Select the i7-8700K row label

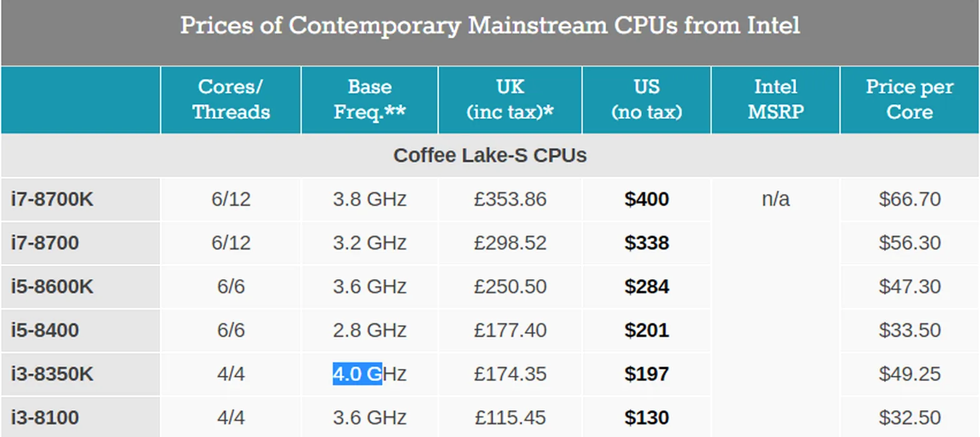52,199
